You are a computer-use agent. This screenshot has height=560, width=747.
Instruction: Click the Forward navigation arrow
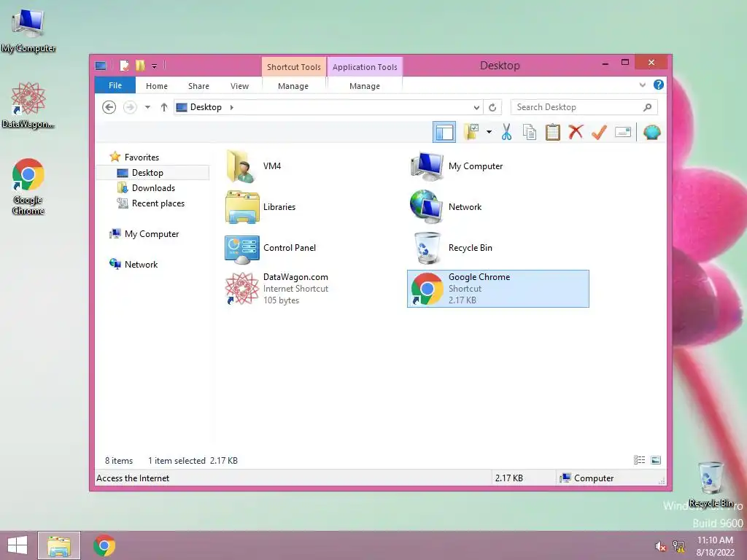[x=130, y=107]
